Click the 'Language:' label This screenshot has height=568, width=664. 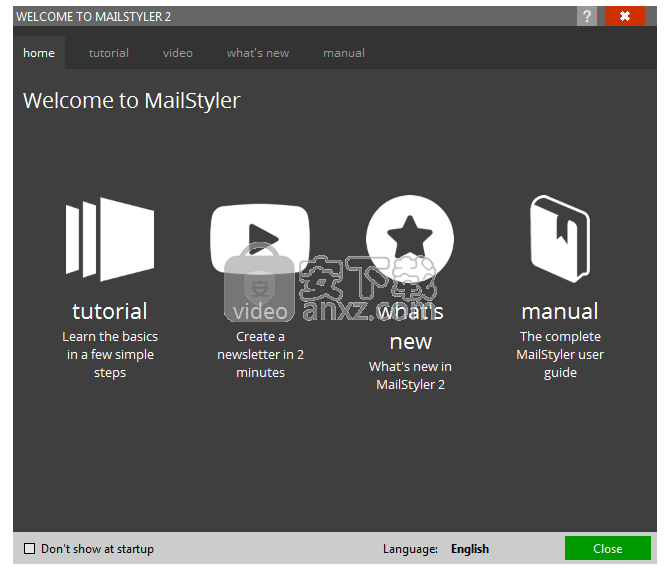pyautogui.click(x=410, y=549)
